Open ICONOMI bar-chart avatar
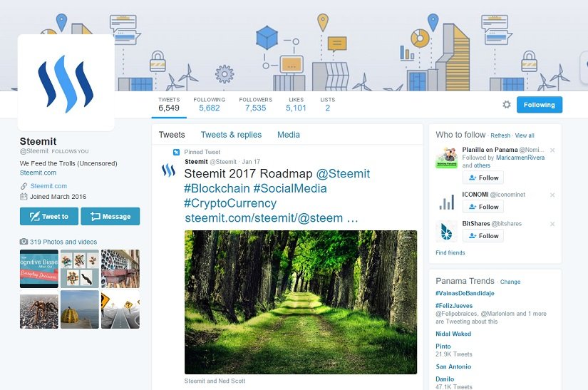Image resolution: width=588 pixels, height=390 pixels. (x=446, y=202)
